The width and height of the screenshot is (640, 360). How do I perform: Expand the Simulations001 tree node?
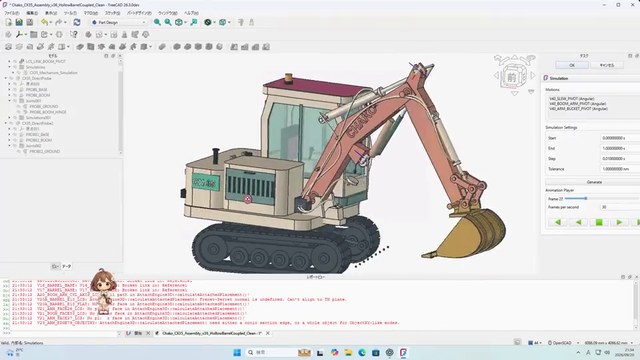(9, 118)
